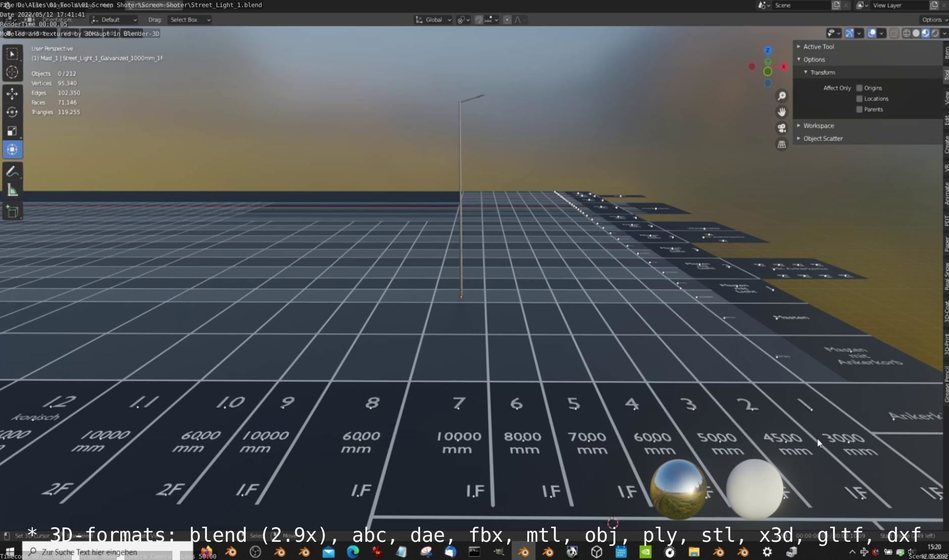This screenshot has width=949, height=560.
Task: Collapse the Options panel
Action: tap(868, 60)
